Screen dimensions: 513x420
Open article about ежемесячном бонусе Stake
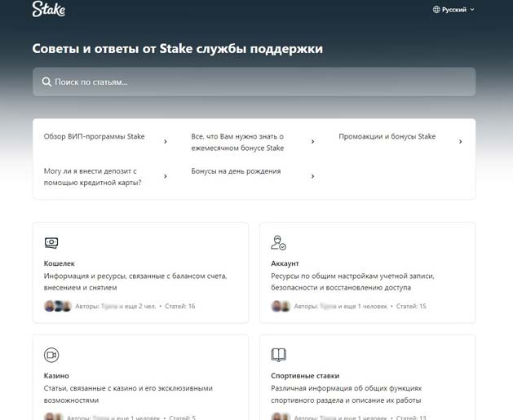(237, 142)
